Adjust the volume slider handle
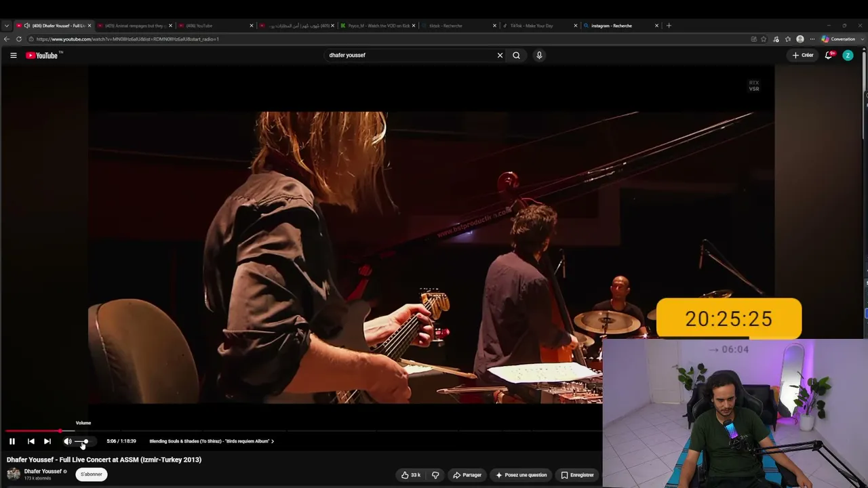 [85, 441]
